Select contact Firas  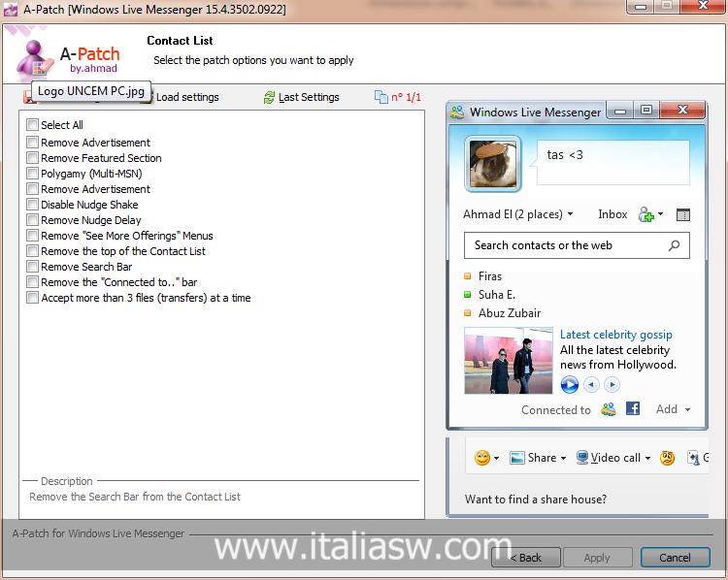490,276
